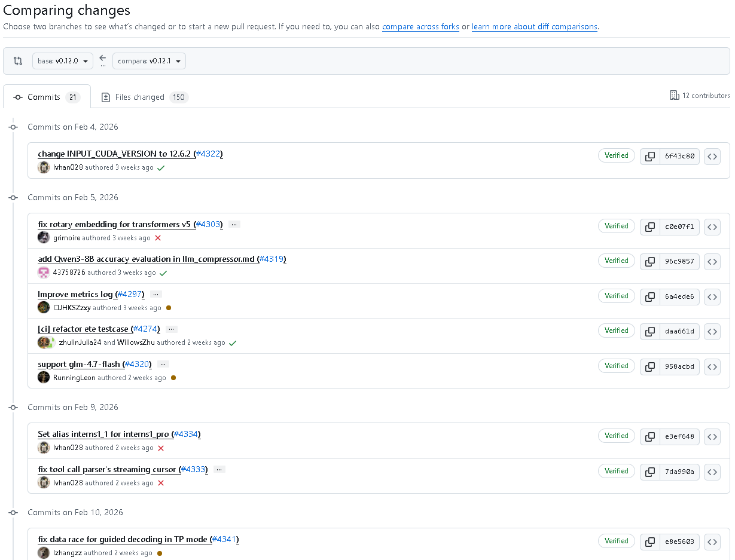This screenshot has width=735, height=560.
Task: Switch to the Files changed tab
Action: click(144, 97)
